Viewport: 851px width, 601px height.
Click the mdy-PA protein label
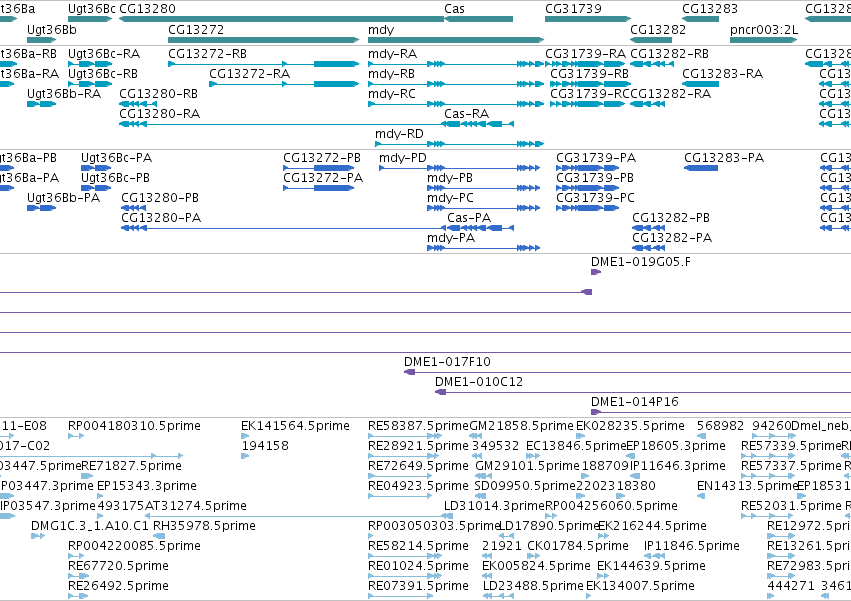tap(451, 238)
